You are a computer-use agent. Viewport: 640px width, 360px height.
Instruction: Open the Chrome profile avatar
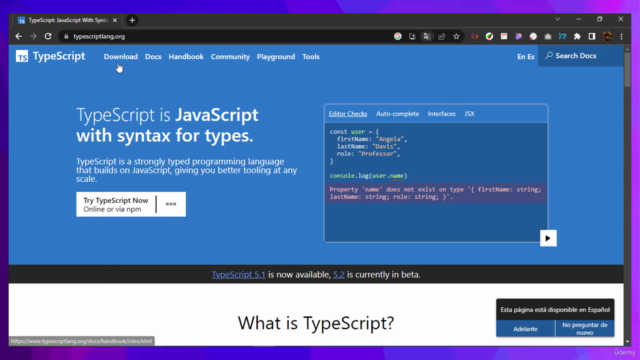[607, 36]
